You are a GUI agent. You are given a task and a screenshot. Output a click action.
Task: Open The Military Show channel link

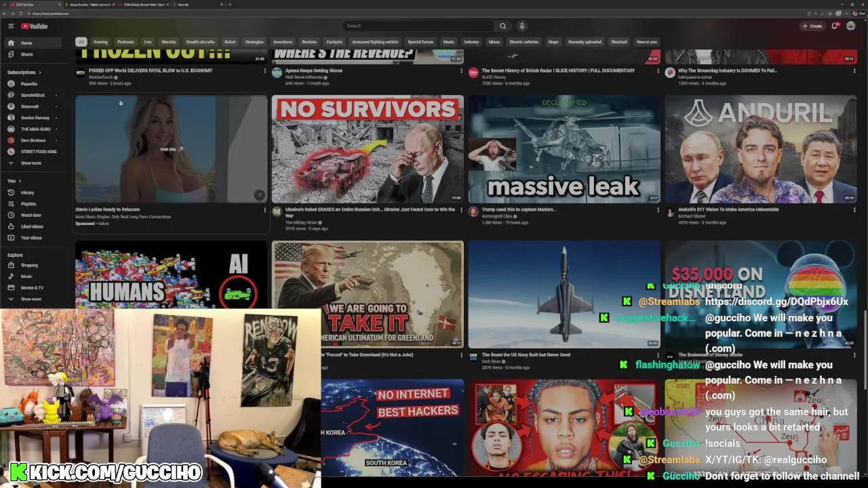[301, 222]
